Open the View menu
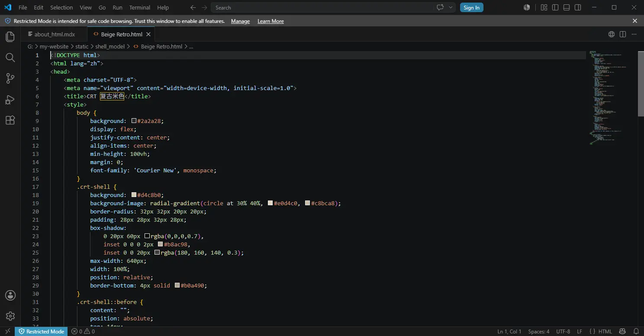644x336 pixels. pos(86,7)
